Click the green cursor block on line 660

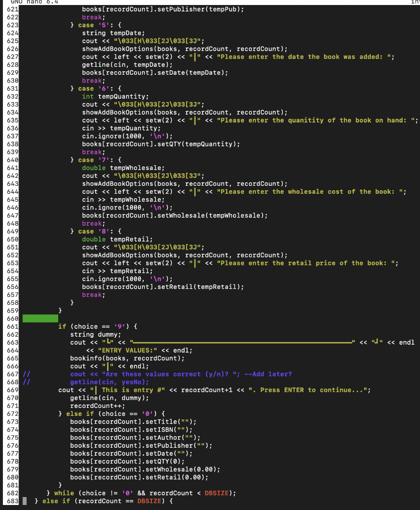40,318
